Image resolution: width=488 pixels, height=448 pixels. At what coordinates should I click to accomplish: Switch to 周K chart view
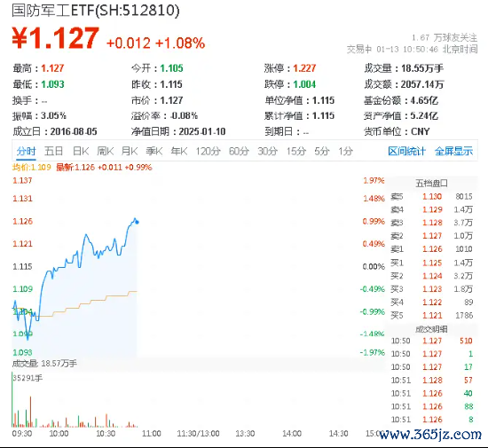click(x=106, y=151)
